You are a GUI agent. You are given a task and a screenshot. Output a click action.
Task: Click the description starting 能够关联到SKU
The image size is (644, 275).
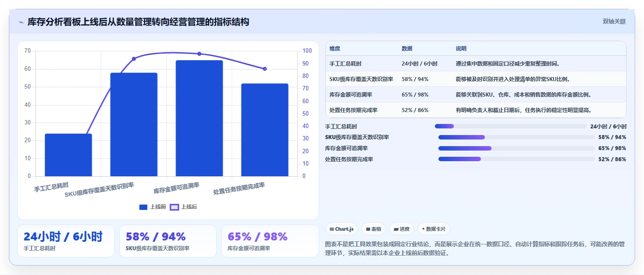click(523, 95)
